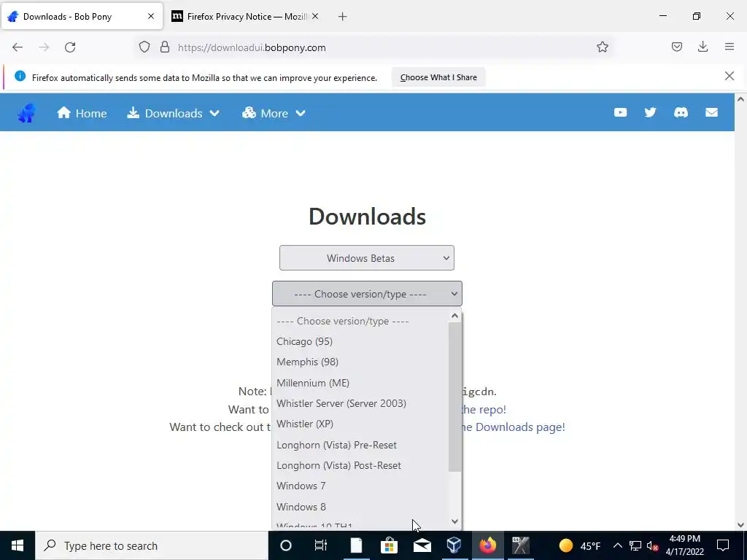This screenshot has width=747, height=560.
Task: Click the Bob Pony logo in the navbar
Action: [27, 113]
